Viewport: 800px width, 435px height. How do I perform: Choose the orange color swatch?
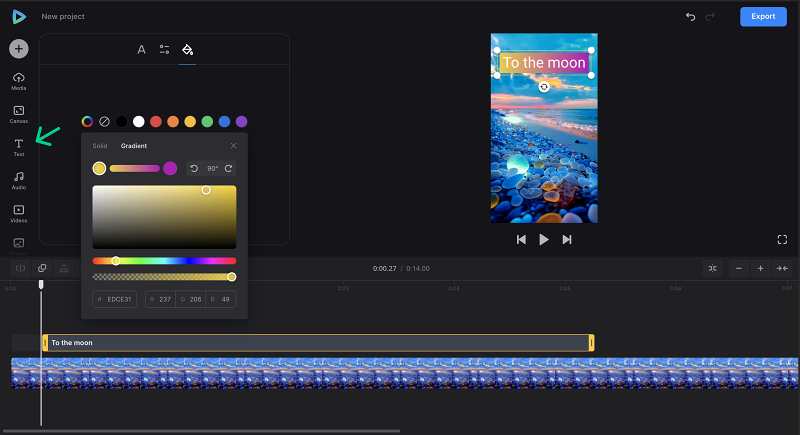173,121
